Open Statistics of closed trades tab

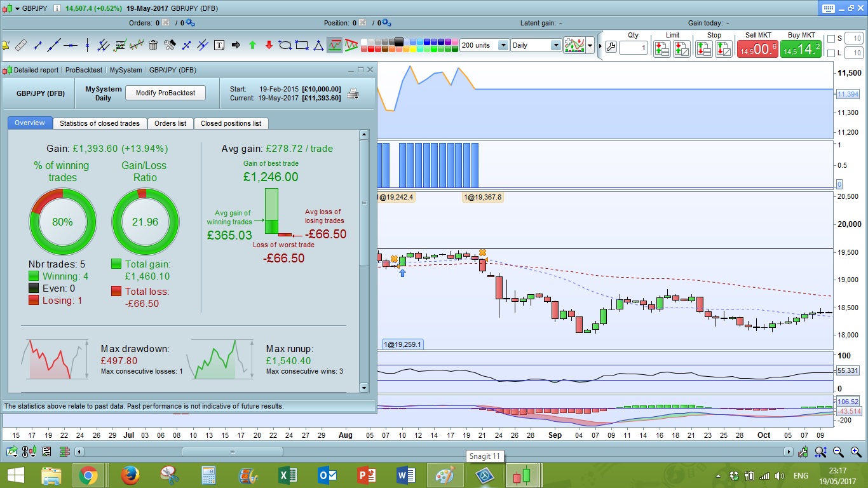click(x=100, y=123)
